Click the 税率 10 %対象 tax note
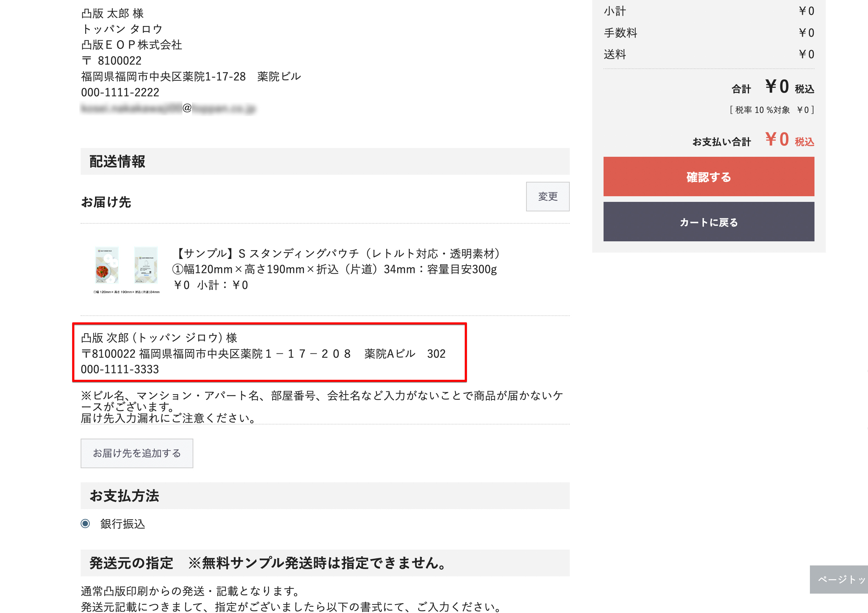 [x=772, y=110]
